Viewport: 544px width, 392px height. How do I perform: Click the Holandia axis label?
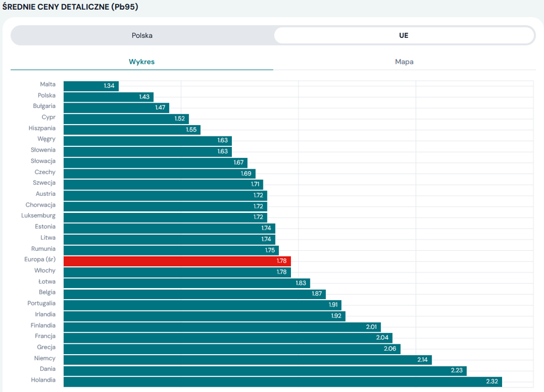pyautogui.click(x=43, y=380)
